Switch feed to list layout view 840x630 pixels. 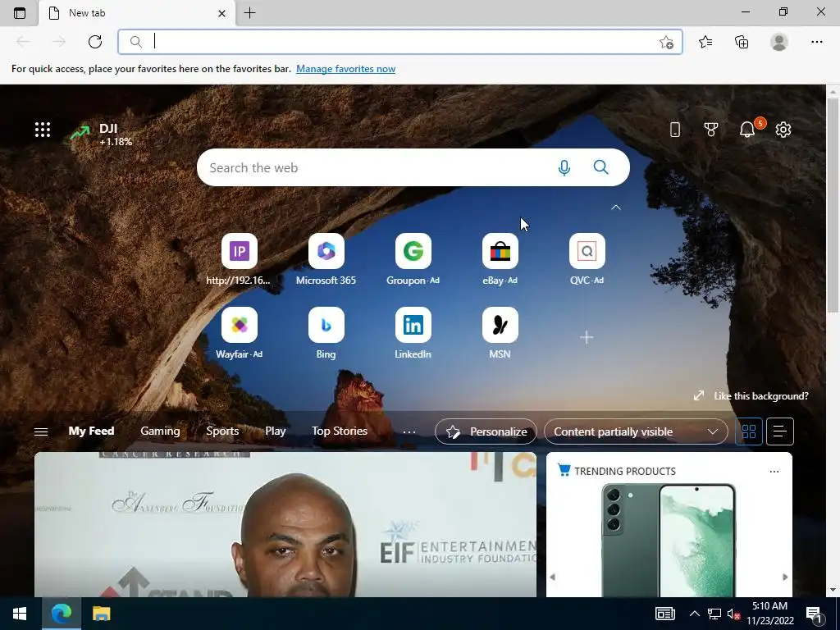click(779, 431)
